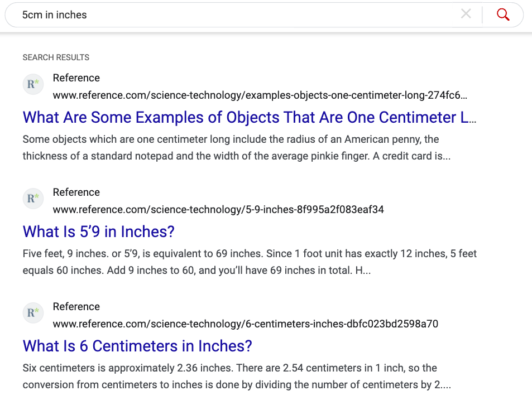Click the examples-objects-one-centimeter-long URL

[x=260, y=95]
